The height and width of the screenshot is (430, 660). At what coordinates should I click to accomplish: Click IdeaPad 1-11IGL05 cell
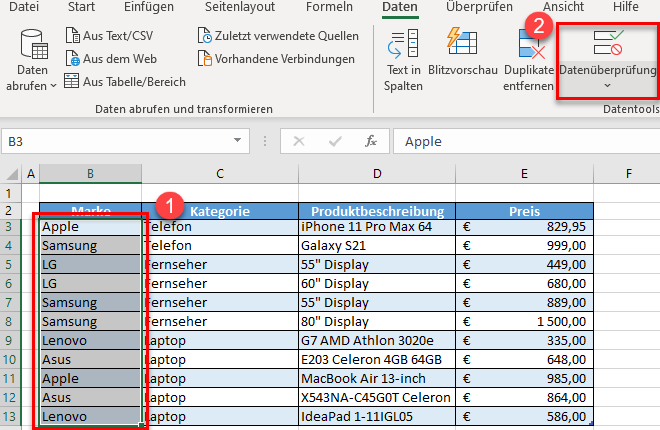(377, 417)
